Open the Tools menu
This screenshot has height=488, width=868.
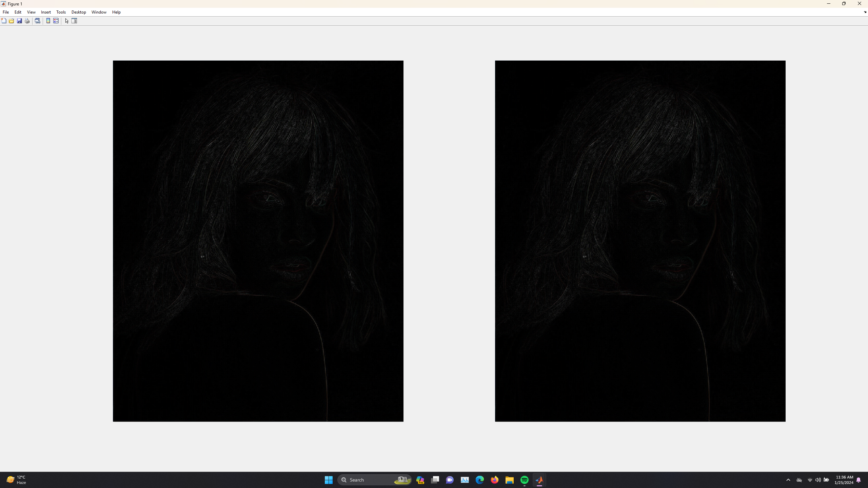point(61,12)
